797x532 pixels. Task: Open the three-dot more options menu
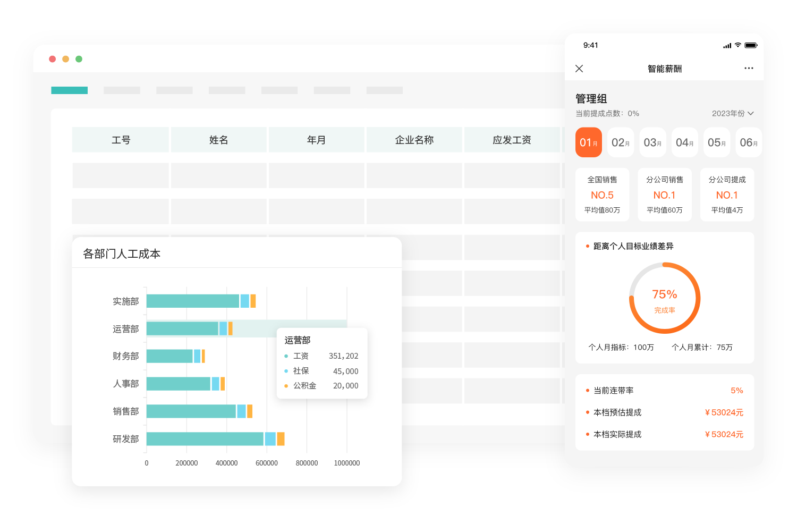pyautogui.click(x=749, y=68)
